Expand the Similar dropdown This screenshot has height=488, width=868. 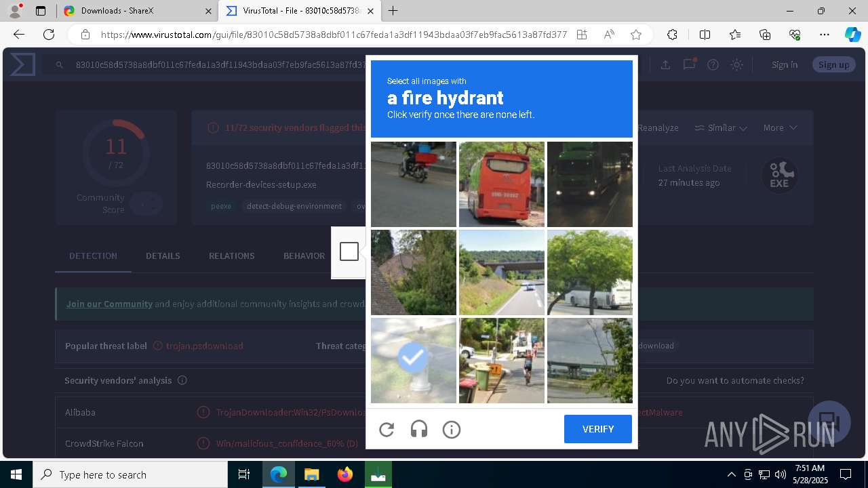[x=722, y=127]
